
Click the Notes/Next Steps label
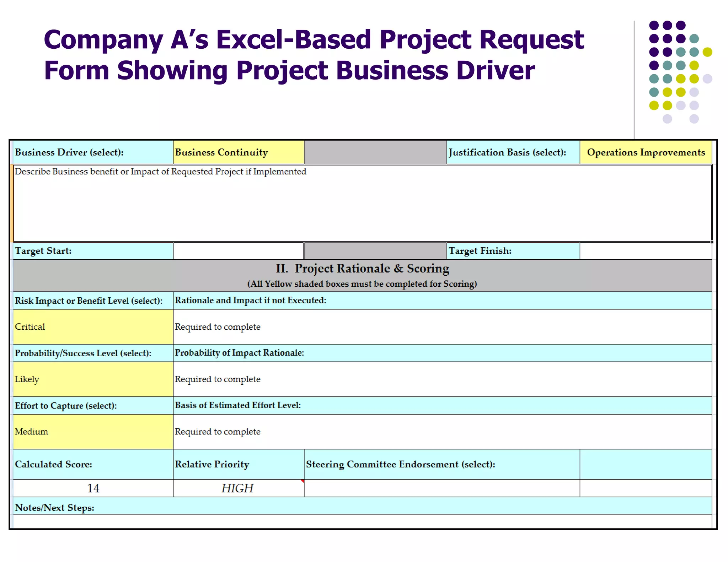click(x=54, y=508)
